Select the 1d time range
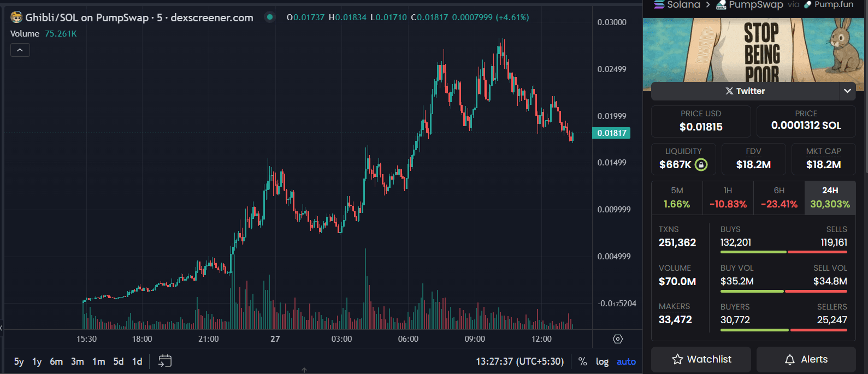868x374 pixels. 137,361
